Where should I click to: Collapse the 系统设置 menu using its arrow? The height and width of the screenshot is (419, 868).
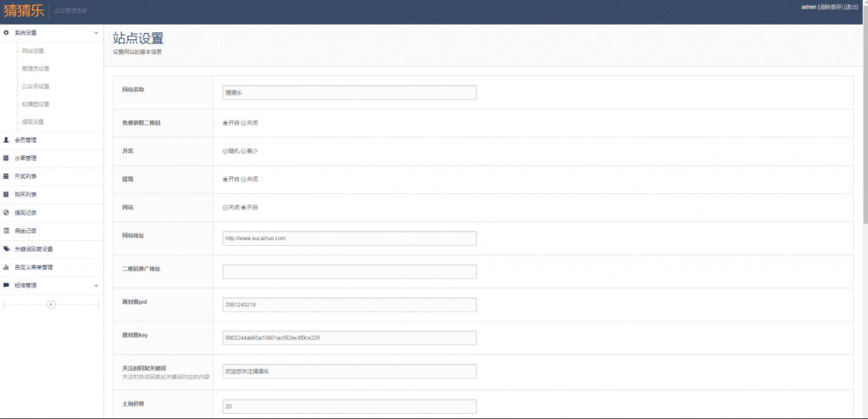point(96,33)
